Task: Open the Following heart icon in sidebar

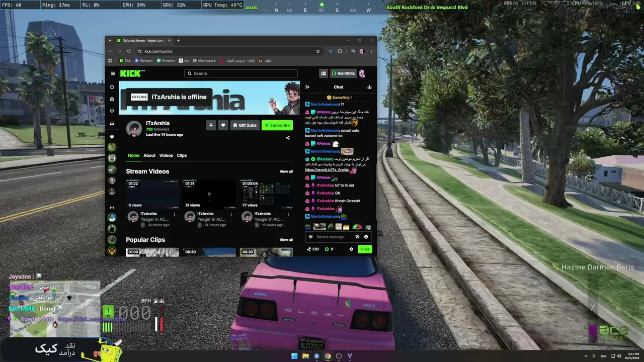Action: coord(112,111)
